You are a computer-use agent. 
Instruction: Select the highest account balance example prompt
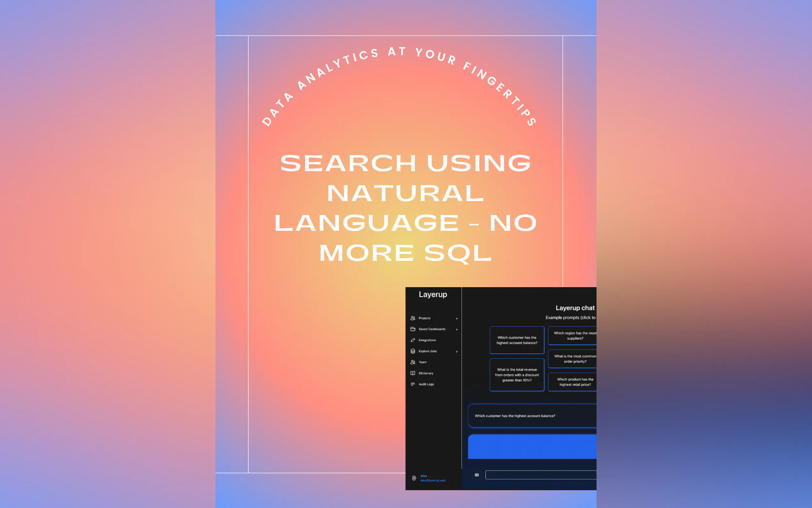pyautogui.click(x=517, y=340)
